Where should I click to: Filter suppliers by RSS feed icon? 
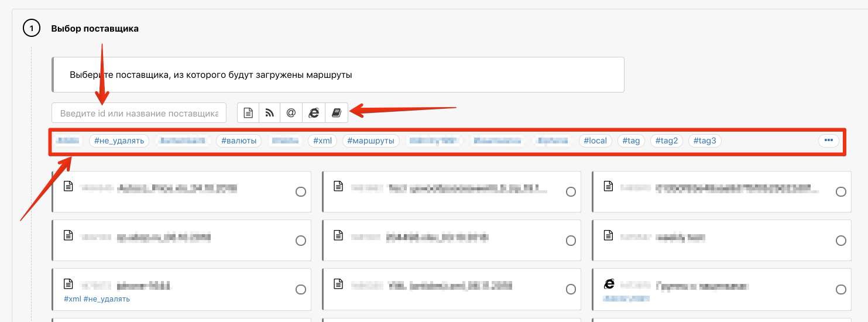point(270,113)
